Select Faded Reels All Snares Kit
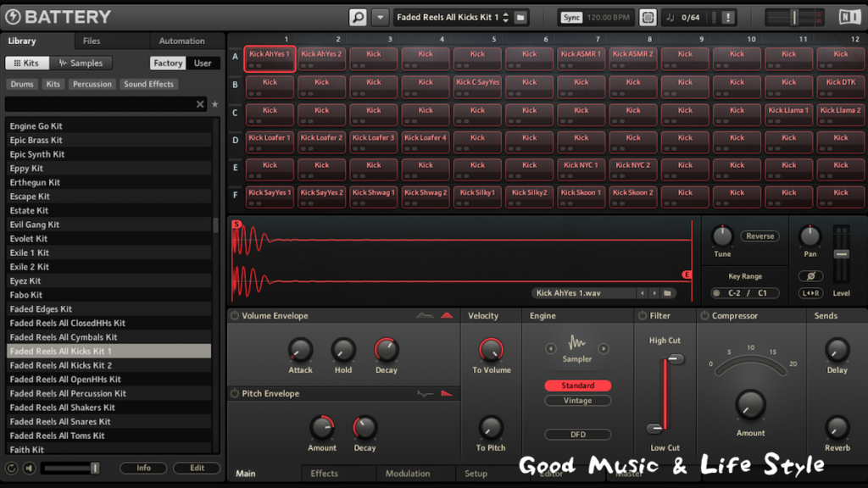This screenshot has width=868, height=488. click(108, 422)
